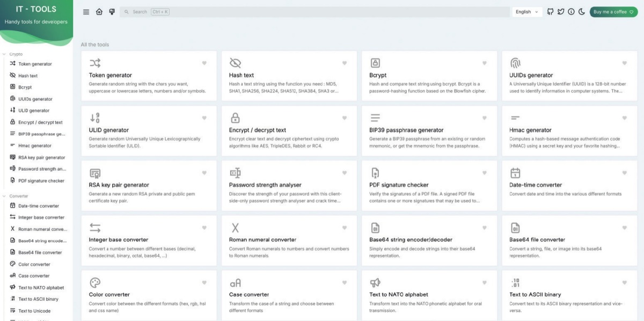Open Token generator in sidebar

[35, 64]
